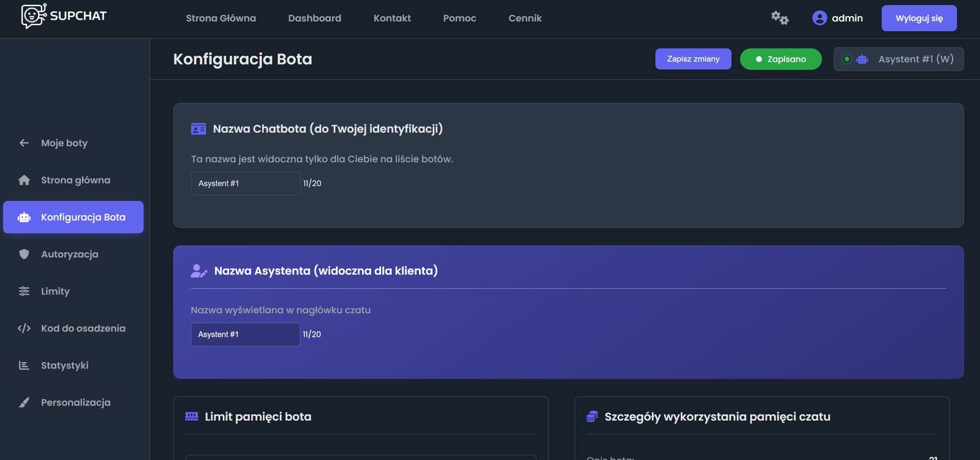Click the Wyloguj się button
This screenshot has width=980, height=460.
[919, 18]
